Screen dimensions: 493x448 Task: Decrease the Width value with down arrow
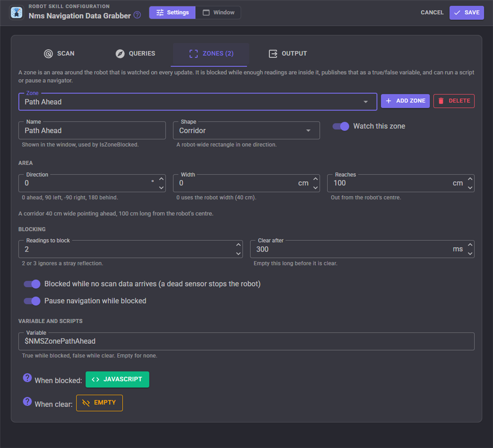315,187
